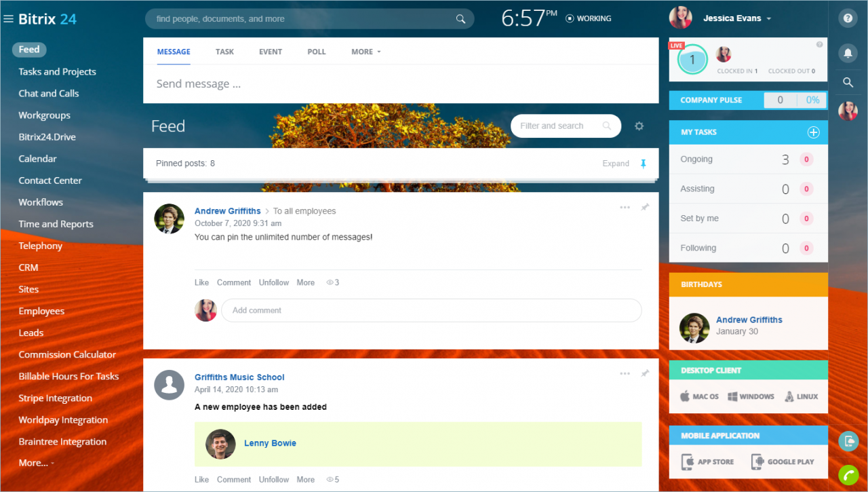Screen dimensions: 868x492
Task: Open the help question mark icon
Action: (x=848, y=18)
